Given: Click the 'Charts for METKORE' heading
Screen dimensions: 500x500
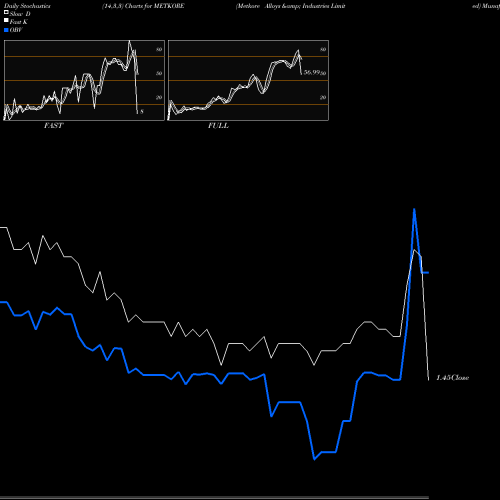Looking at the screenshot, I should pos(154,6).
